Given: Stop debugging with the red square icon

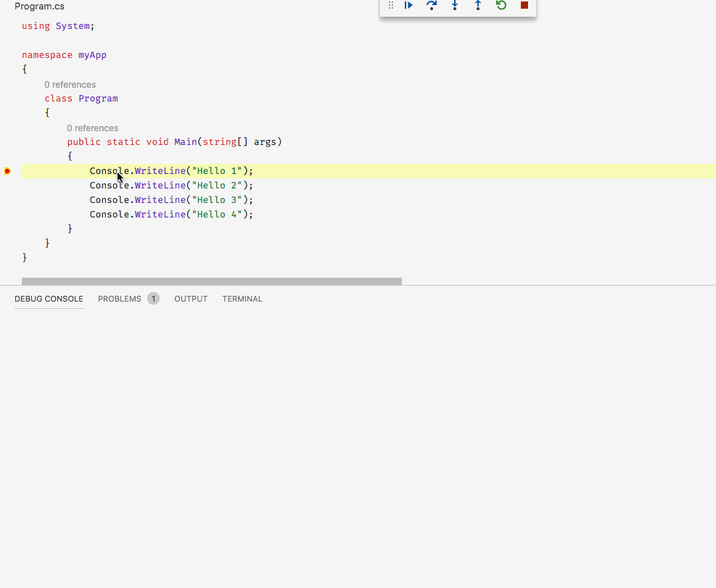Looking at the screenshot, I should [524, 6].
